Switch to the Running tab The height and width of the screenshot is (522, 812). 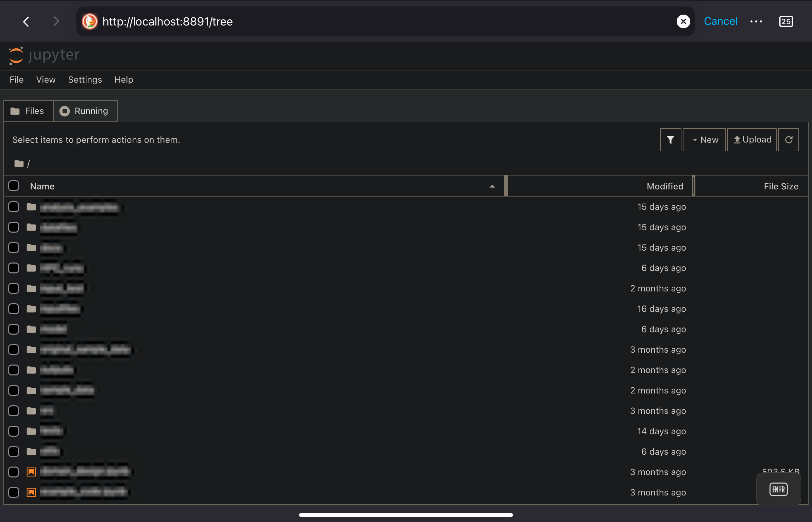coord(85,111)
